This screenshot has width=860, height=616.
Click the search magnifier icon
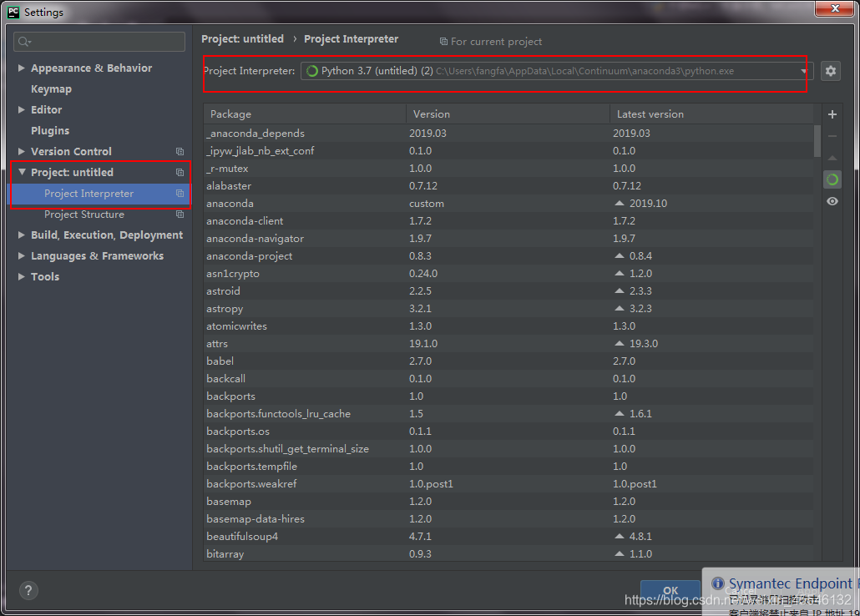(24, 42)
